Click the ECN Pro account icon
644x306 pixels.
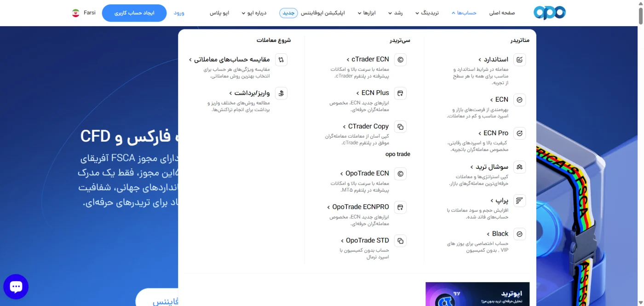(x=519, y=133)
